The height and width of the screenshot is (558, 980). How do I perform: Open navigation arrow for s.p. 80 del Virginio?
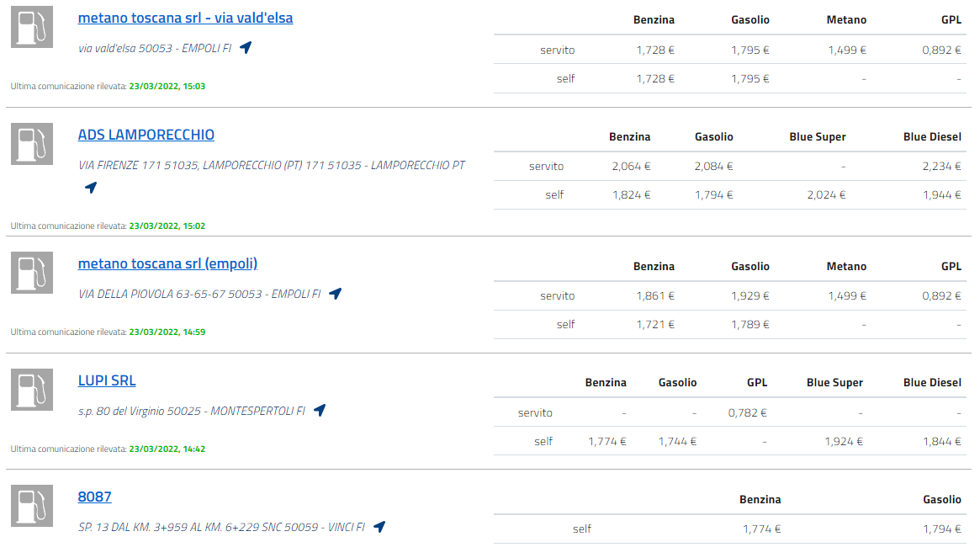tap(320, 411)
